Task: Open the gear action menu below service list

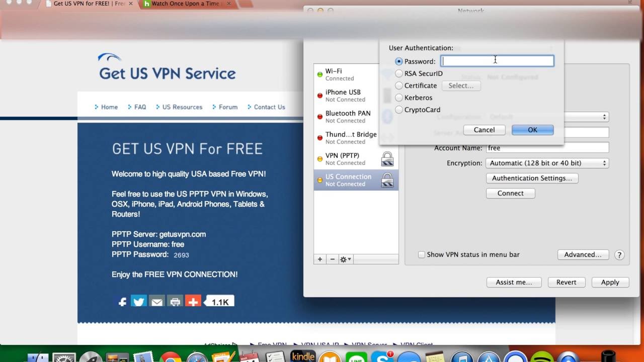Action: tap(346, 259)
